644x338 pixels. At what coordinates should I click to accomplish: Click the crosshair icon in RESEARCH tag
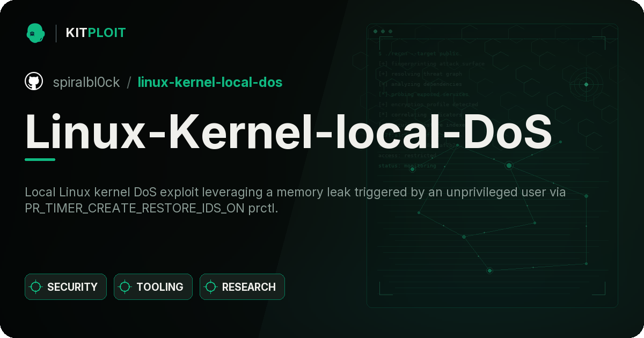pyautogui.click(x=211, y=287)
